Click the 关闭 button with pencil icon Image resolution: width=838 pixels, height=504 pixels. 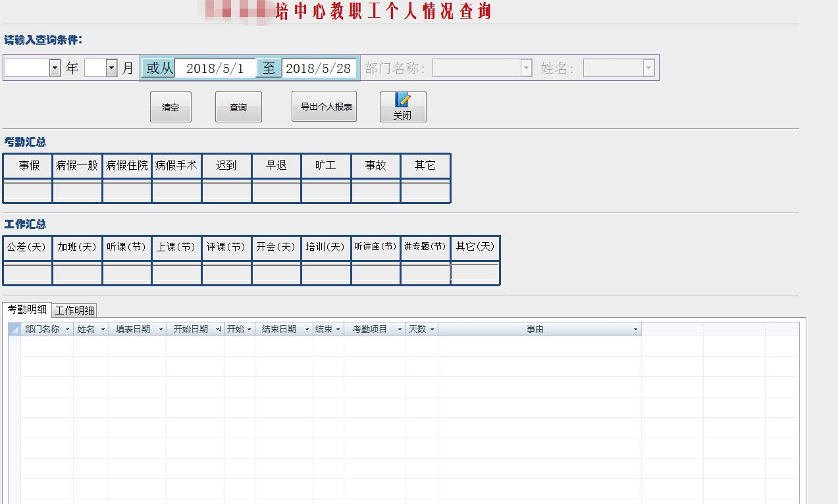[403, 107]
